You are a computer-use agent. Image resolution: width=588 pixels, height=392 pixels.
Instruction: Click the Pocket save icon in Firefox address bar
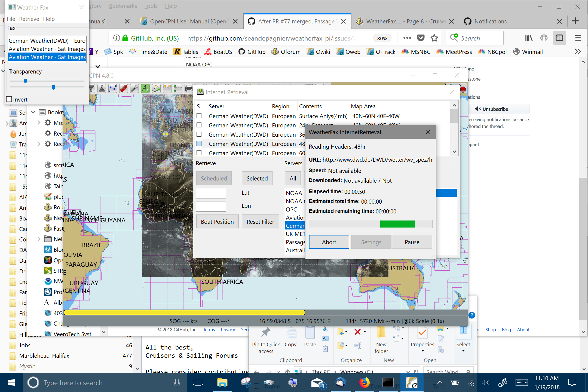(421, 38)
